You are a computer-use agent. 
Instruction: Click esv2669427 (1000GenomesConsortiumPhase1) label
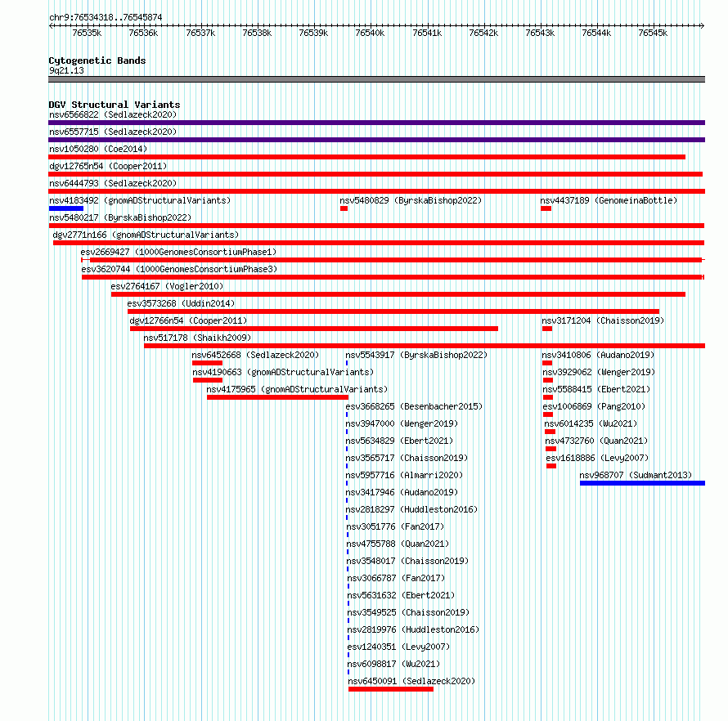click(178, 252)
